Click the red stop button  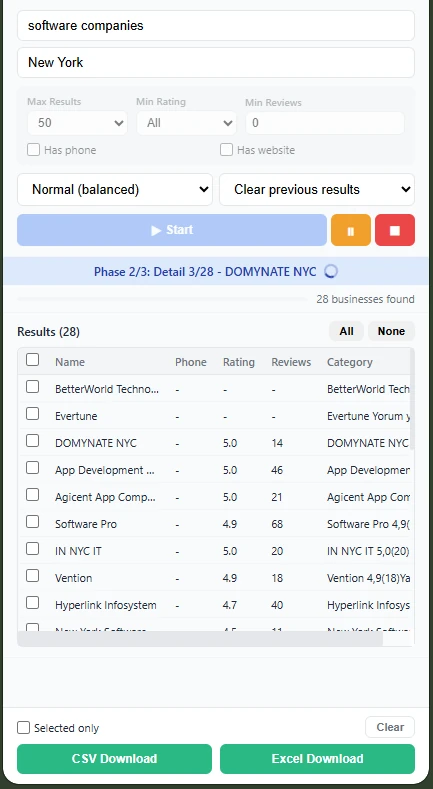[x=395, y=230]
